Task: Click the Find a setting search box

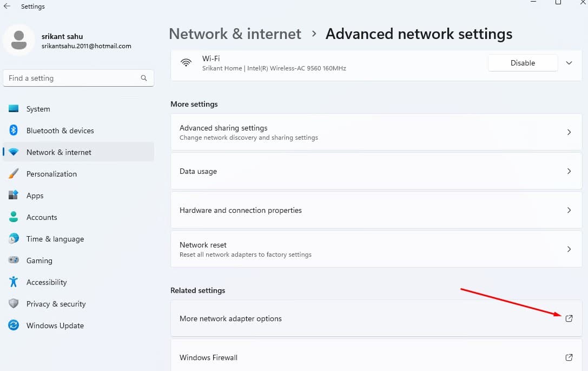Action: (x=78, y=78)
